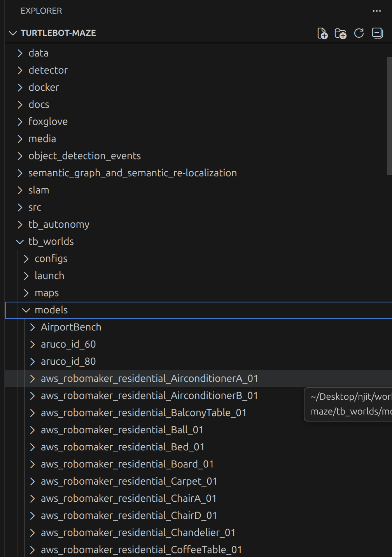
Task: Select the models folder name
Action: [x=51, y=310]
